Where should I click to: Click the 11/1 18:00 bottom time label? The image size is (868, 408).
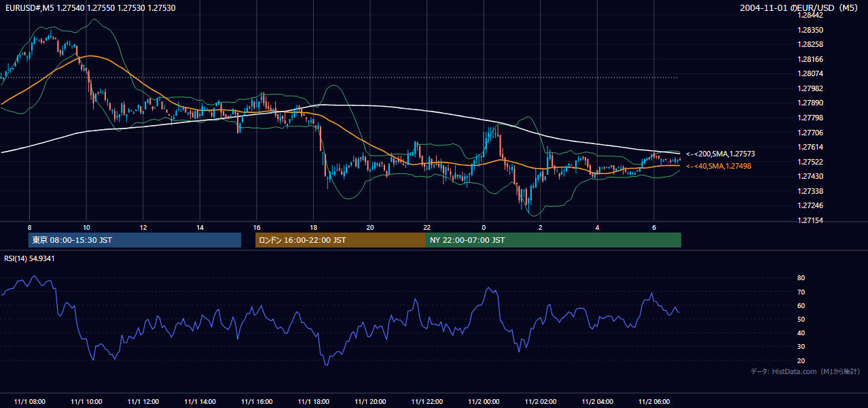coord(313,402)
